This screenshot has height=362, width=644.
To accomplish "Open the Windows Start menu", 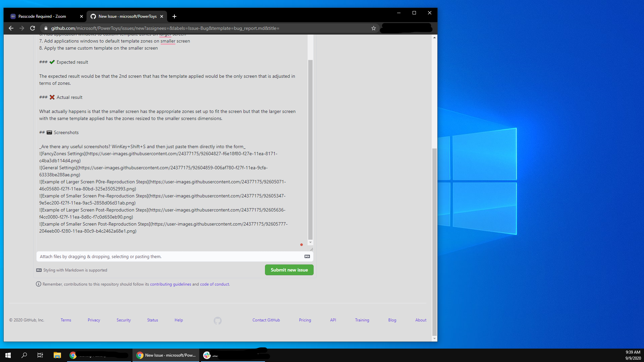I will pos(8,355).
